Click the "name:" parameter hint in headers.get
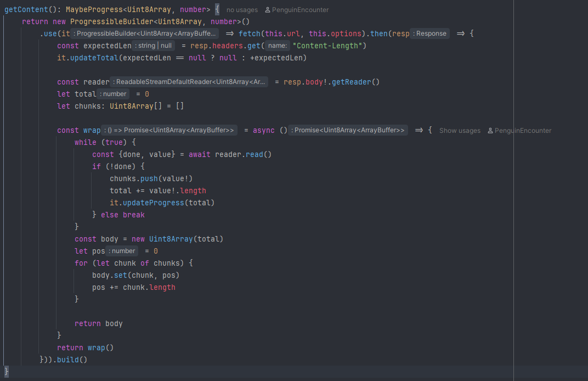Screen dimensions: 588x381 pyautogui.click(x=278, y=46)
